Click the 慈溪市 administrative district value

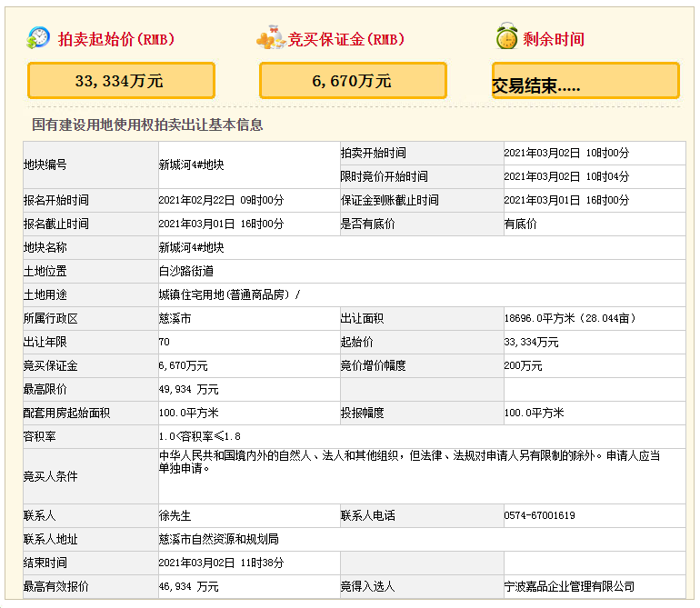coord(175,318)
